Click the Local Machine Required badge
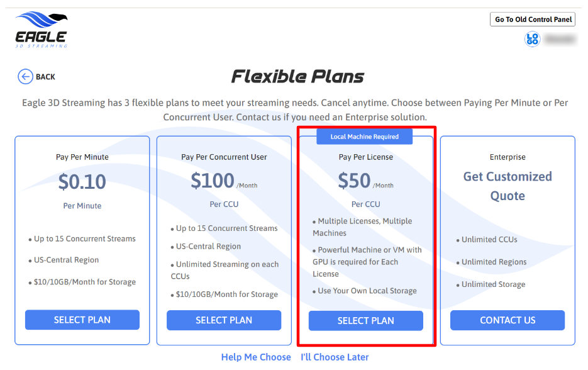Viewport: 588px width, 370px height. 365,137
